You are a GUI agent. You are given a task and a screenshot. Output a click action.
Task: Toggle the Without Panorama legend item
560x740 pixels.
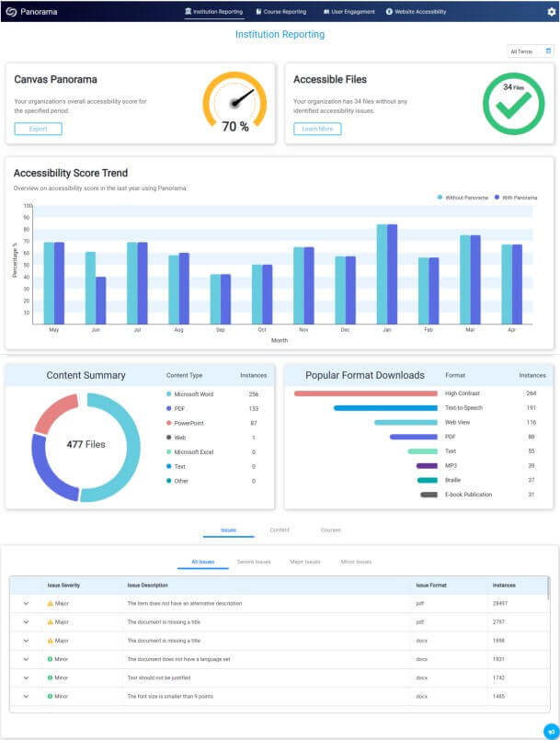463,198
